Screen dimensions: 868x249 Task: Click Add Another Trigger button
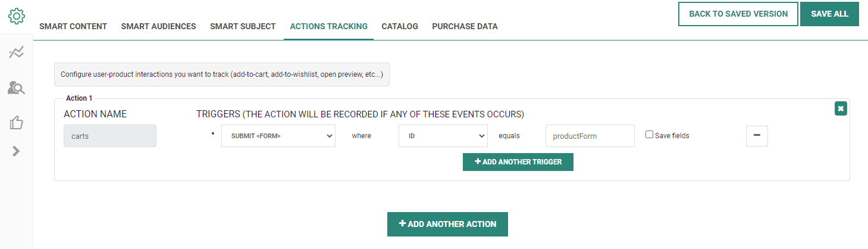518,162
